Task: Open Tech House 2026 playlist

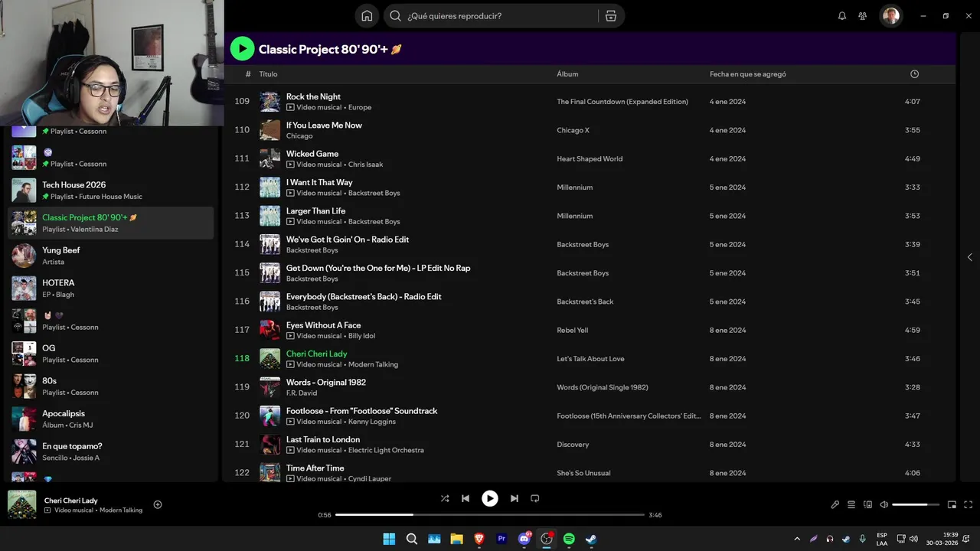Action: click(x=111, y=191)
